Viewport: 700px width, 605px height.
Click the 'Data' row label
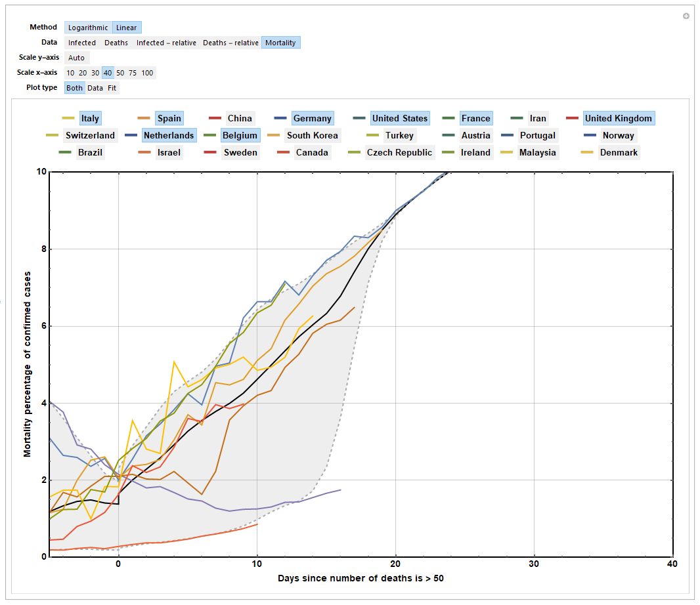coord(49,43)
